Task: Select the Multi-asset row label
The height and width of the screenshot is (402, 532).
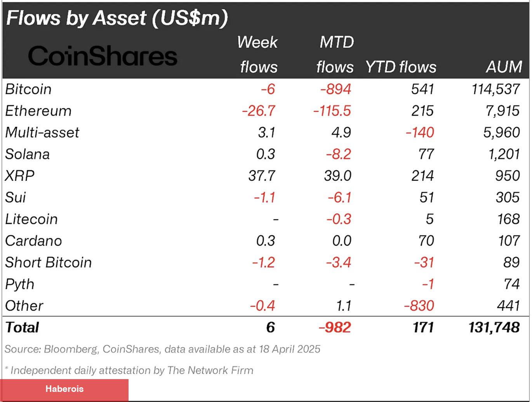Action: click(x=42, y=133)
